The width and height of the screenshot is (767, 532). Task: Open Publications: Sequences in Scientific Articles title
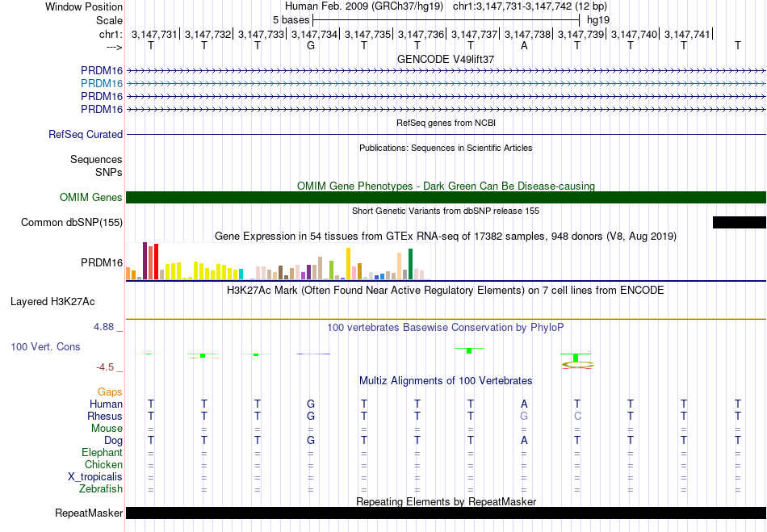tap(446, 148)
